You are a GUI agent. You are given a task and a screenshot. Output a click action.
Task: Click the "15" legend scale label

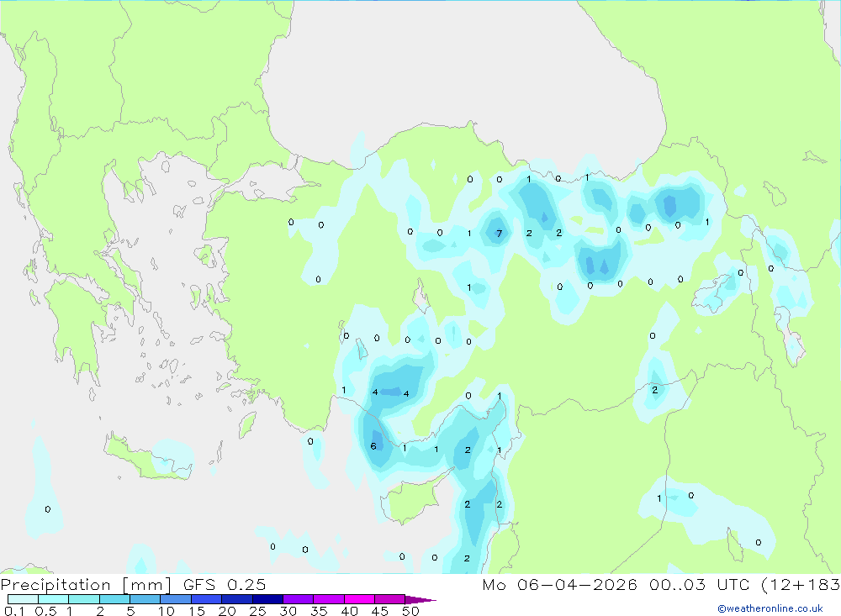click(x=197, y=611)
